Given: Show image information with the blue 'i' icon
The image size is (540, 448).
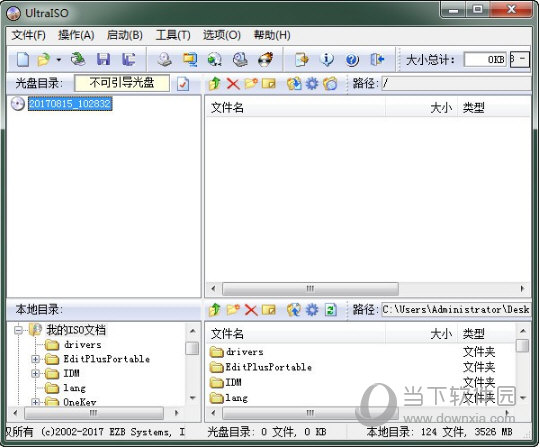Looking at the screenshot, I should (x=327, y=60).
